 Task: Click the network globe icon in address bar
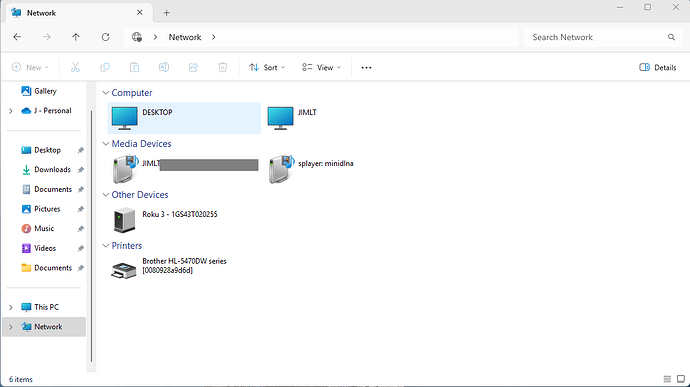(x=137, y=37)
